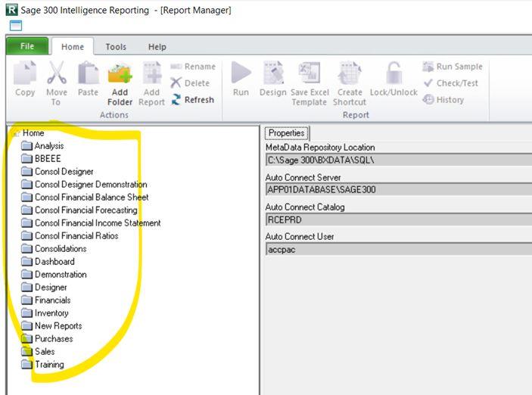The width and height of the screenshot is (532, 395).
Task: Click the Auto Connect User field
Action: [x=399, y=249]
